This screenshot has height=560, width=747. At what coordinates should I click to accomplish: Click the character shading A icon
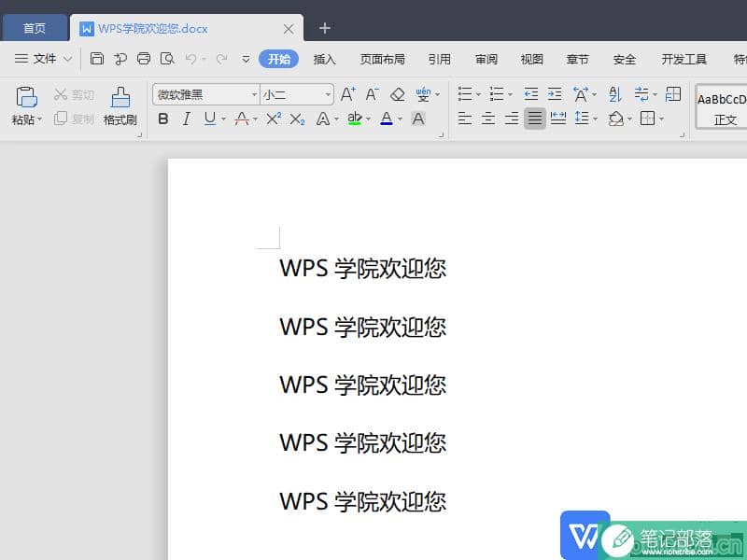point(418,119)
